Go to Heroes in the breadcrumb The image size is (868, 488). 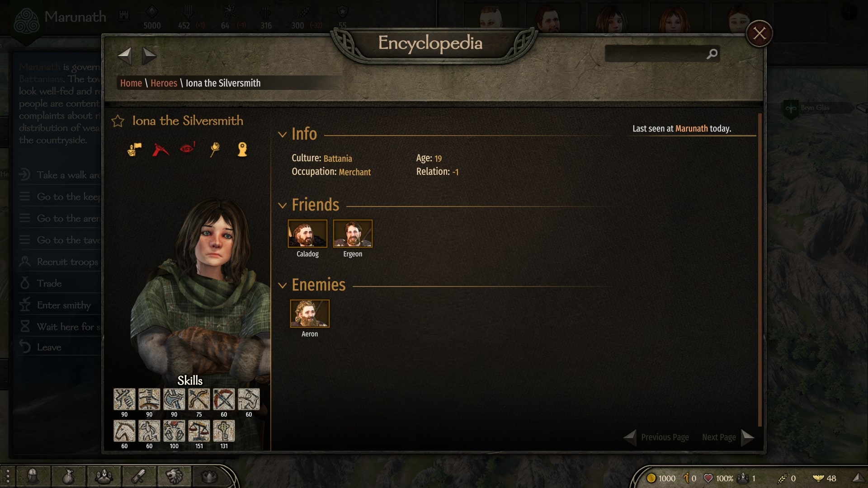tap(164, 83)
